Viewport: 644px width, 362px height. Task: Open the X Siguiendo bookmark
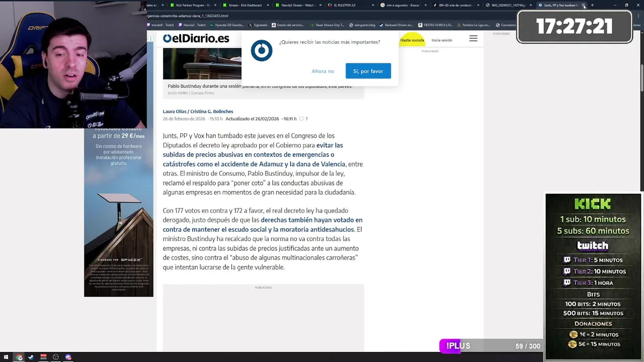(x=258, y=25)
